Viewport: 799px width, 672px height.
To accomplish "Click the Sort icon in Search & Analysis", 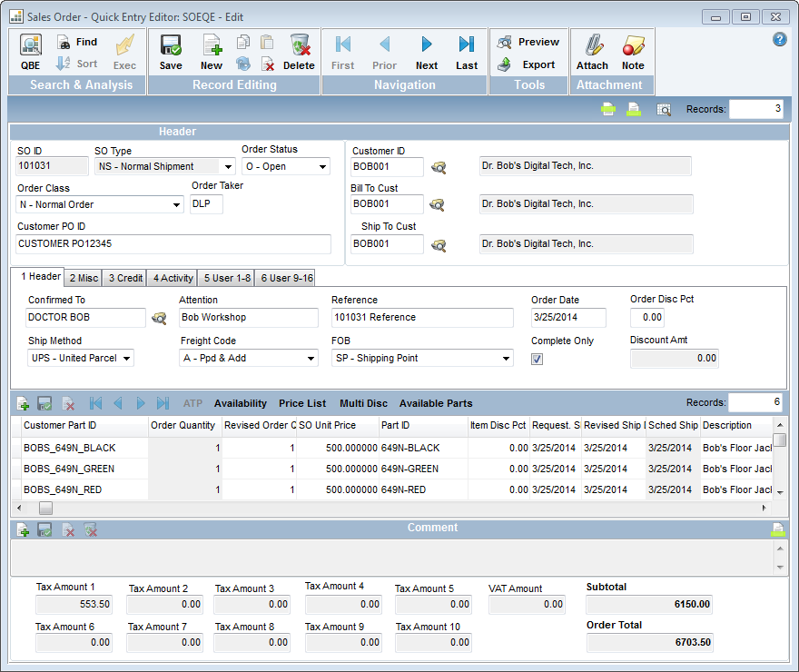I will pyautogui.click(x=64, y=64).
